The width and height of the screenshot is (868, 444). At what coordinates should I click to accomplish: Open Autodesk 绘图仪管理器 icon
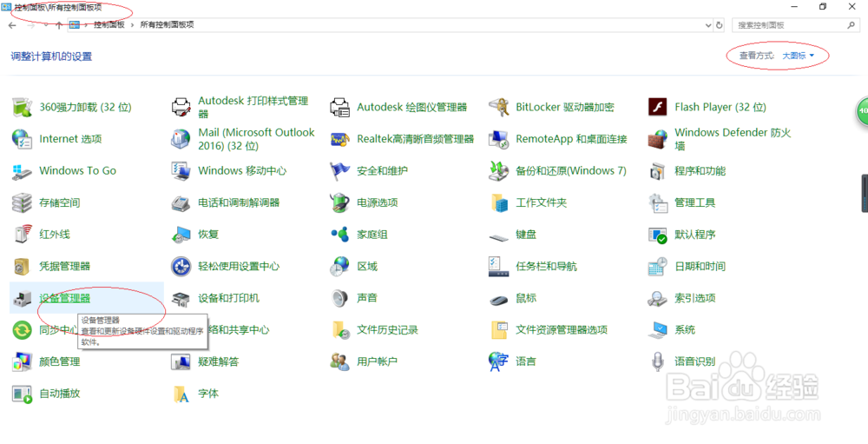tap(339, 107)
